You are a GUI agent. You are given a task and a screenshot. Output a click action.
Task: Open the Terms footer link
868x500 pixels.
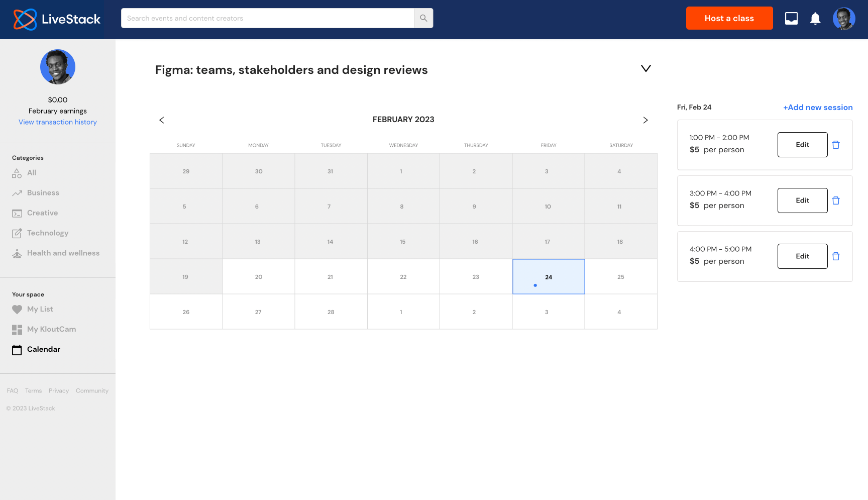click(x=34, y=391)
